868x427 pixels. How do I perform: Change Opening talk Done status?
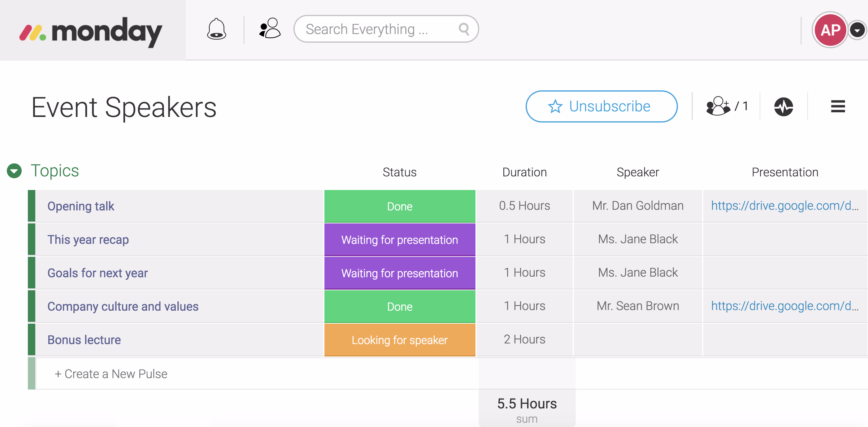[x=400, y=206]
